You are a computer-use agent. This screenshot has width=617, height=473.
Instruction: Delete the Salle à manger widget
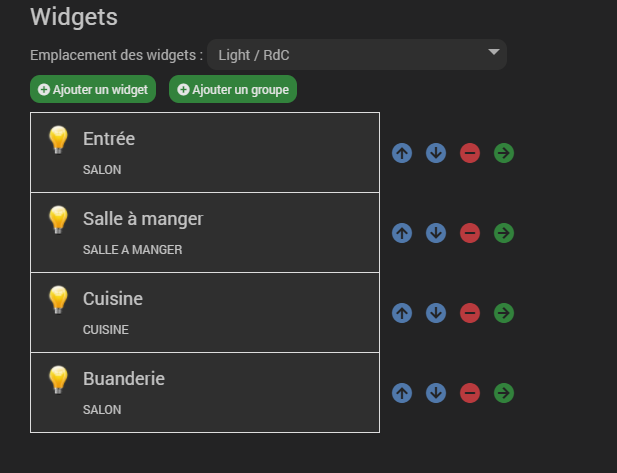click(x=470, y=233)
